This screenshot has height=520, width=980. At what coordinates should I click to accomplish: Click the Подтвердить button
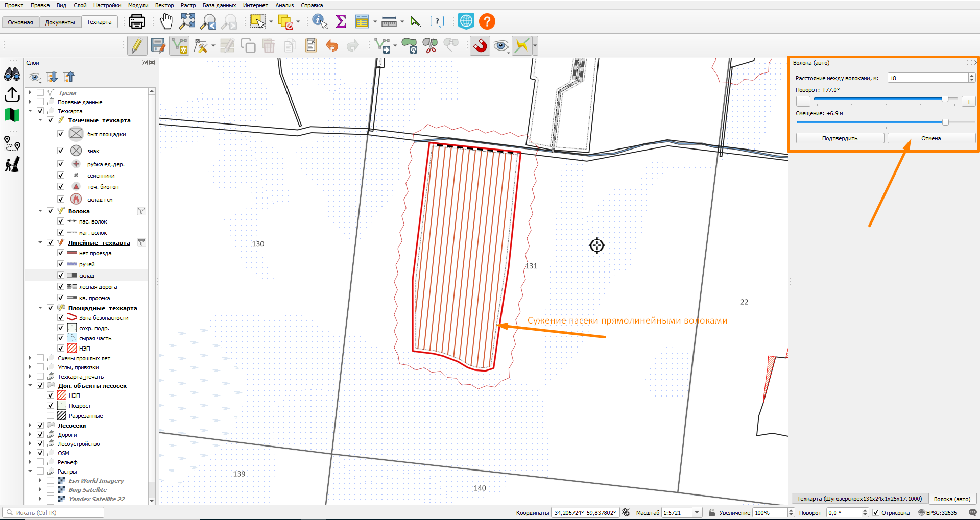coord(840,138)
